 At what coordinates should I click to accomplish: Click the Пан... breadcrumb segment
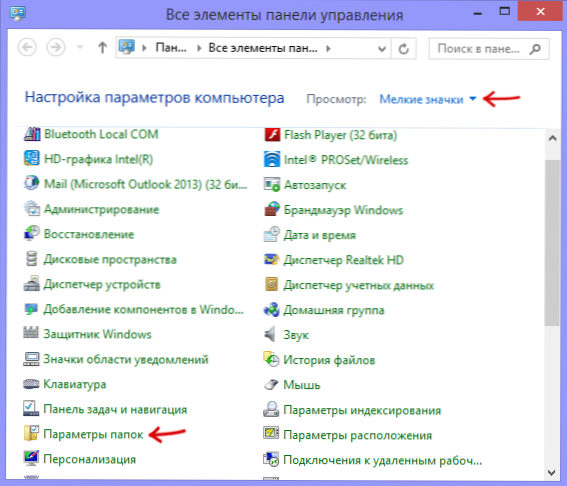pos(171,48)
